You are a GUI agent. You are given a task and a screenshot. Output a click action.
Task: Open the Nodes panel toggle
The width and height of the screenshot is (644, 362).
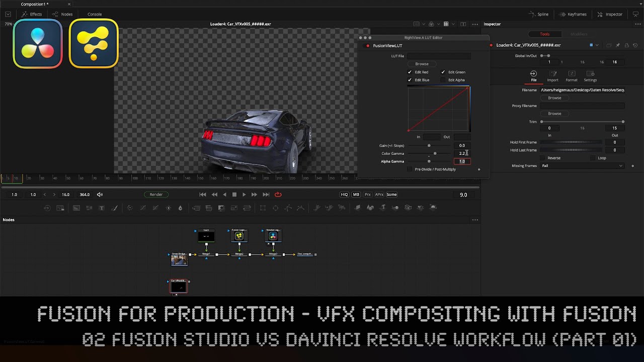[x=62, y=14]
